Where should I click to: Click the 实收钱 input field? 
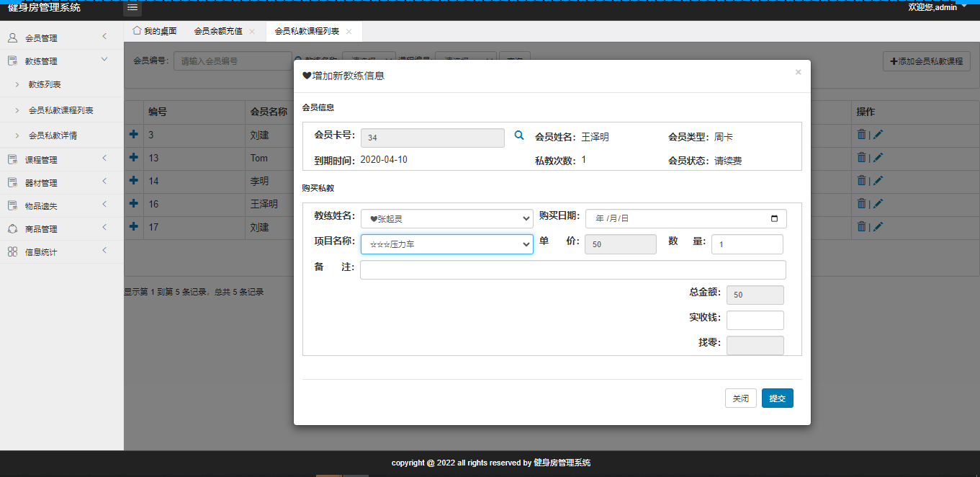[755, 320]
